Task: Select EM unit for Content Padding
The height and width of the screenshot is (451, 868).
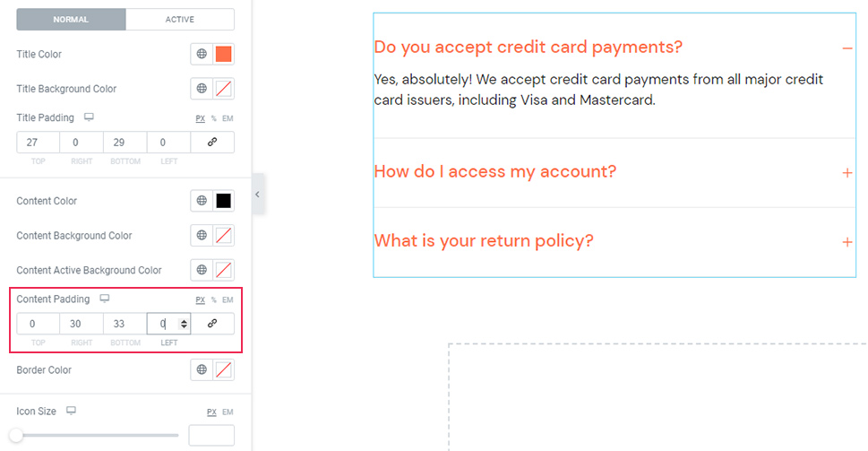Action: click(228, 299)
